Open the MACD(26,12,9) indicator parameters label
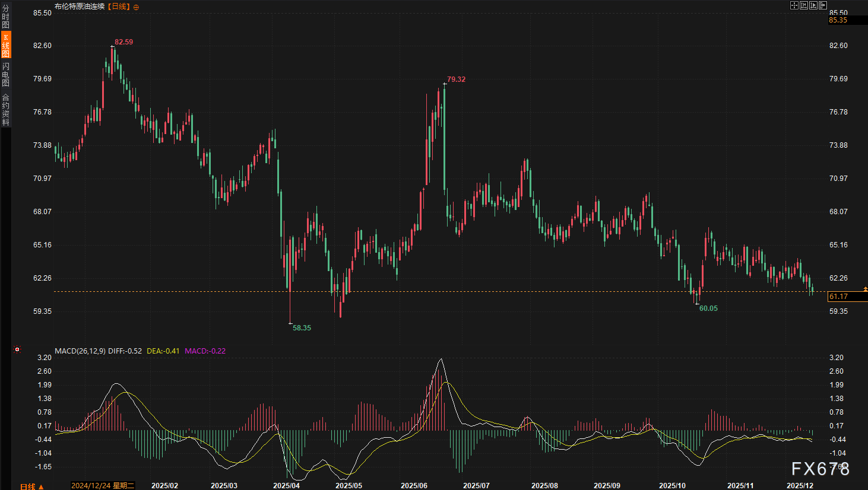The width and height of the screenshot is (868, 490). pos(80,351)
